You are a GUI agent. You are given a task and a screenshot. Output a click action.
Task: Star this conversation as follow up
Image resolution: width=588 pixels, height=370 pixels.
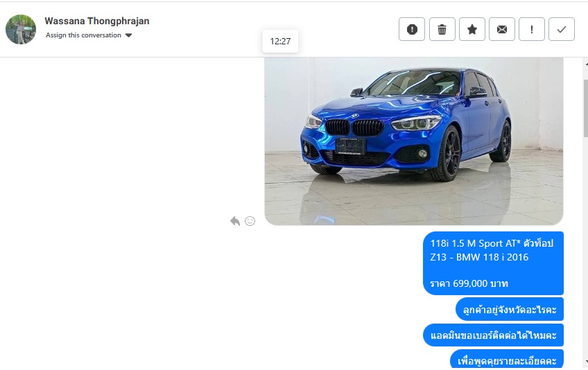[472, 29]
